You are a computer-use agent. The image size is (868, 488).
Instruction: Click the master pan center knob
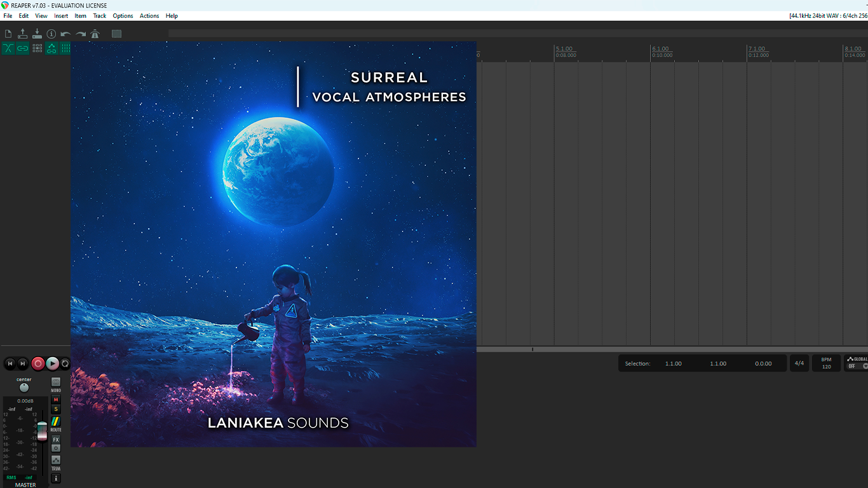[x=24, y=388]
